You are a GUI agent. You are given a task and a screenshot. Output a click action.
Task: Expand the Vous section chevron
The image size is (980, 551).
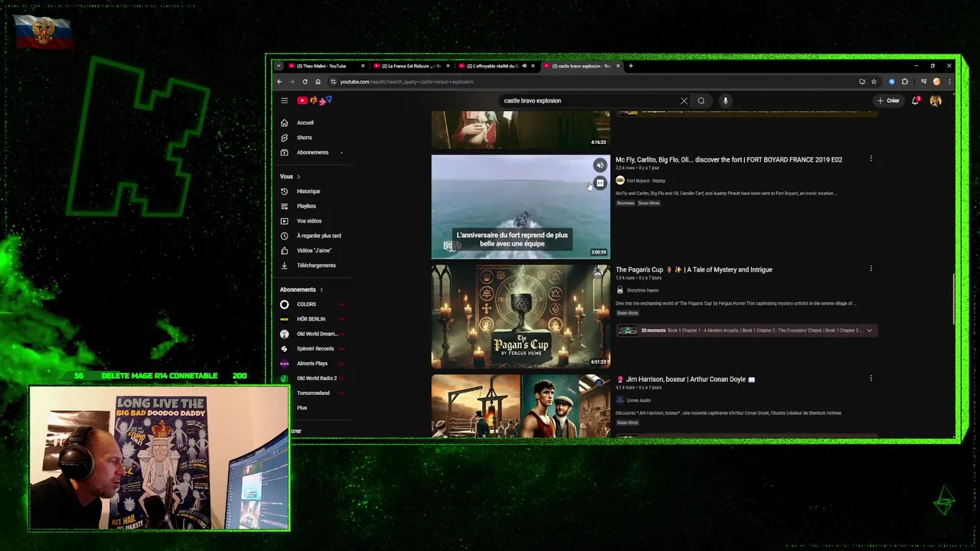[299, 177]
